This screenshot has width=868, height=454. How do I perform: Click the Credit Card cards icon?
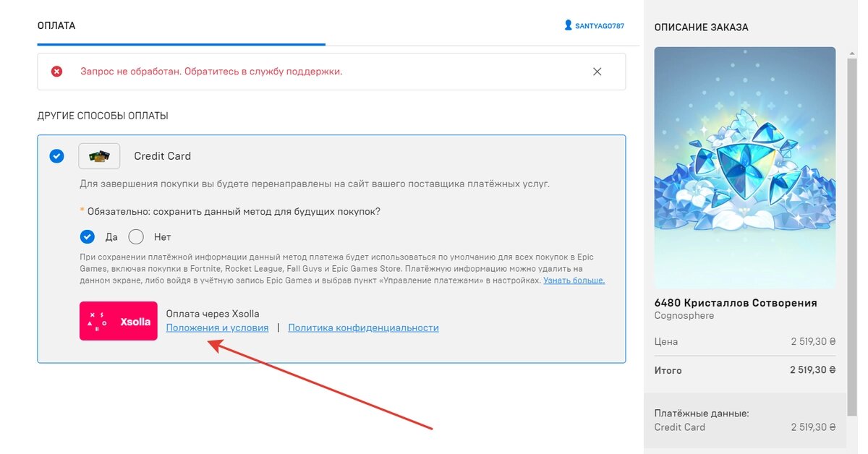99,156
